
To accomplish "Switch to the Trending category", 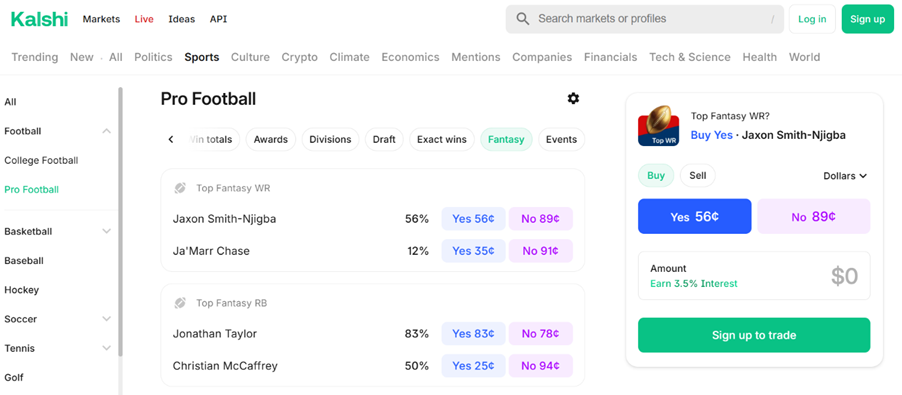I will click(35, 57).
